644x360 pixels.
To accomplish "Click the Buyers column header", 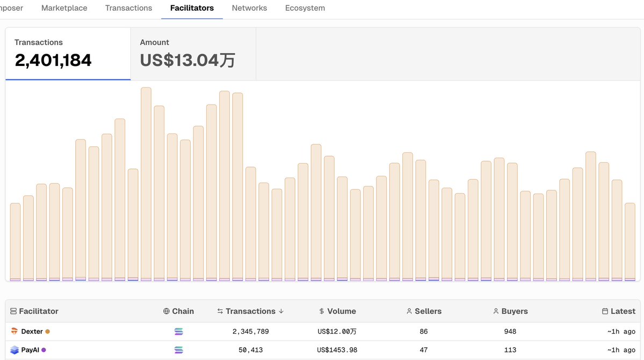I will (510, 311).
